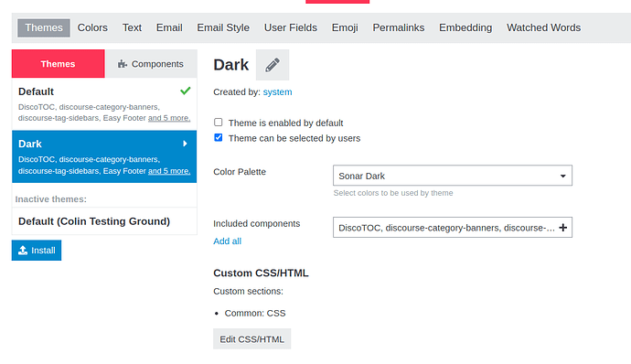Image resolution: width=631 pixels, height=364 pixels.
Task: Open the Text tab
Action: (132, 27)
